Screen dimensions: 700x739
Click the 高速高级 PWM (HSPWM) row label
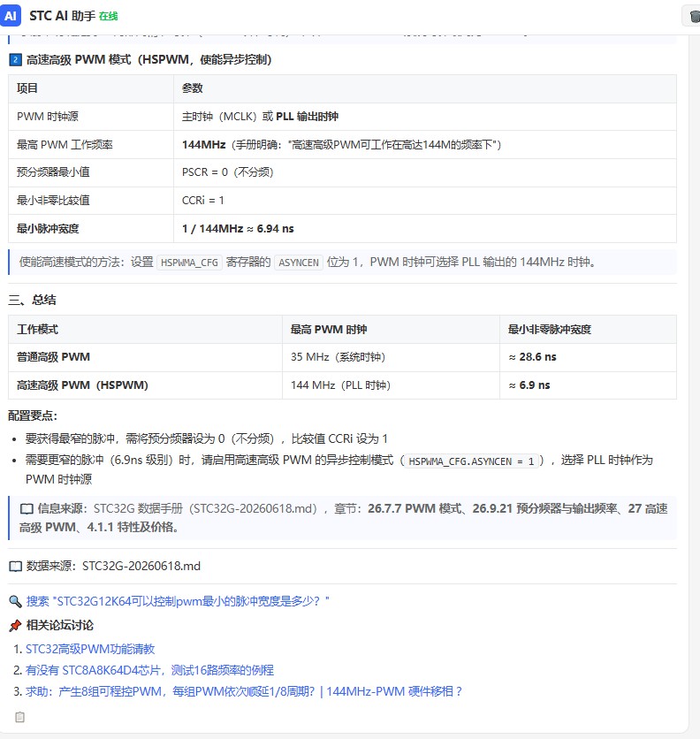[x=145, y=385]
